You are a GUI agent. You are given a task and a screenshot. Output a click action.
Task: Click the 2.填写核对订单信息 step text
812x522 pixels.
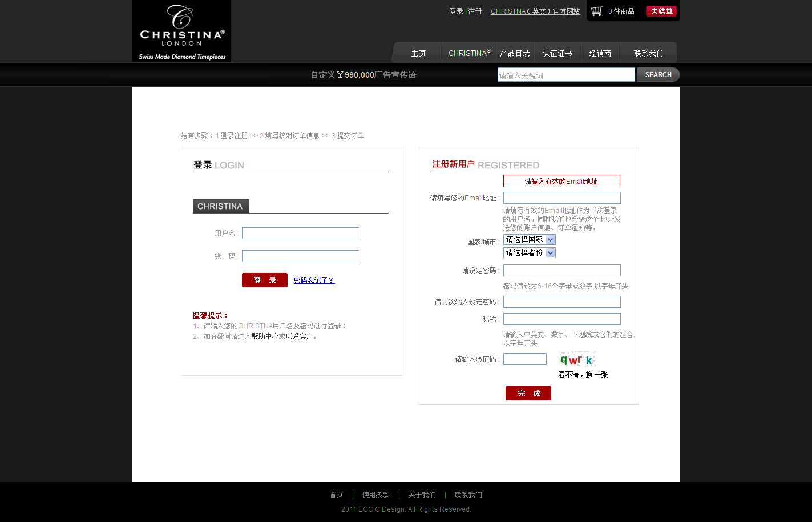pos(289,136)
